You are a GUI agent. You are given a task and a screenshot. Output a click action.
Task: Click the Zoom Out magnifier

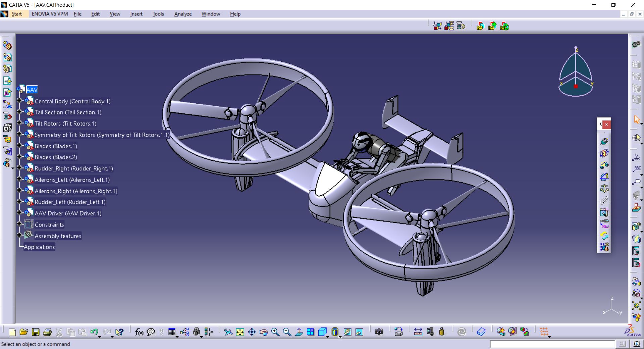[x=287, y=332]
